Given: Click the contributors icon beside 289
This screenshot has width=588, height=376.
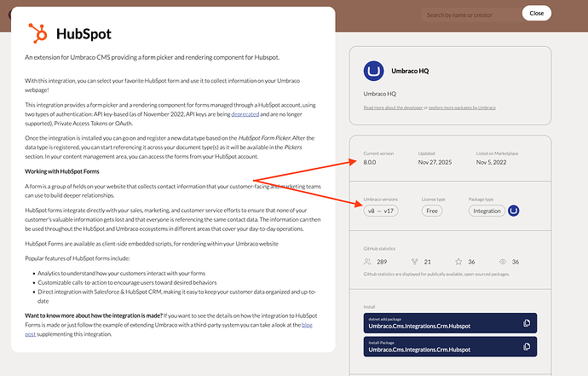Looking at the screenshot, I should [x=367, y=262].
